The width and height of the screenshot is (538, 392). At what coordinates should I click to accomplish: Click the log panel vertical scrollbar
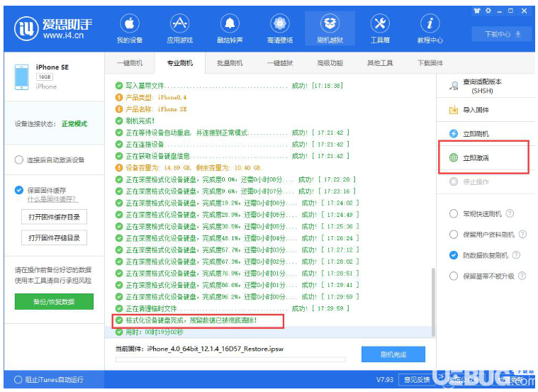[x=433, y=302]
